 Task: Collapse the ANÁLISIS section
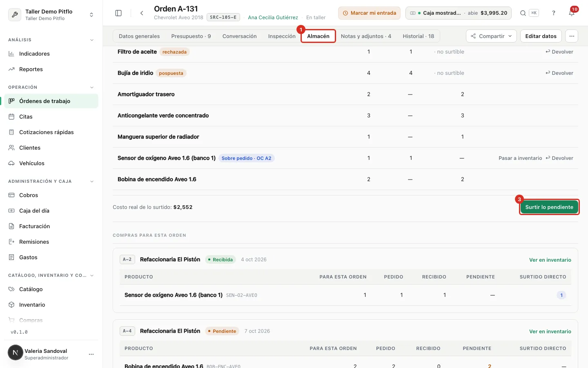pos(92,40)
